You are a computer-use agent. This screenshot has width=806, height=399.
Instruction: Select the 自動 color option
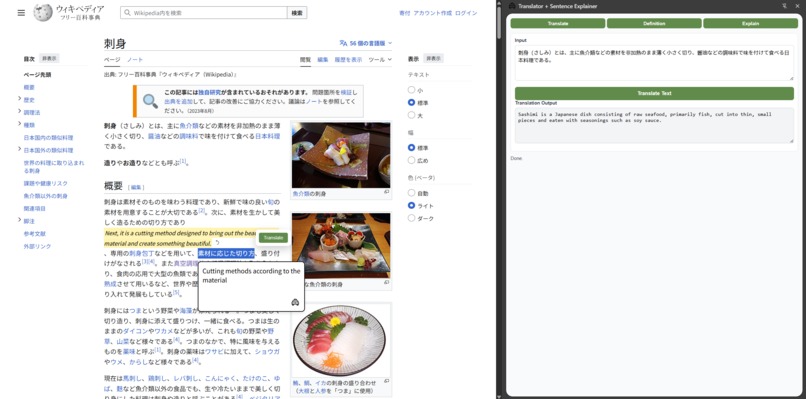[411, 193]
